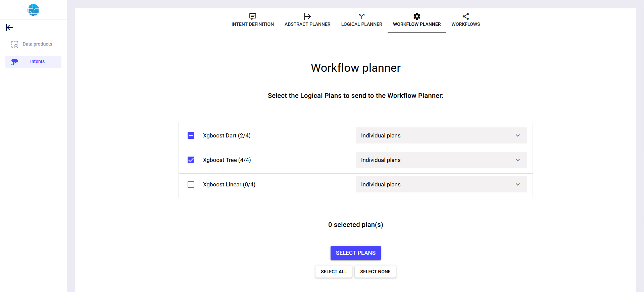Switch to the Logical Planner tab label
The height and width of the screenshot is (292, 644).
coord(361,24)
